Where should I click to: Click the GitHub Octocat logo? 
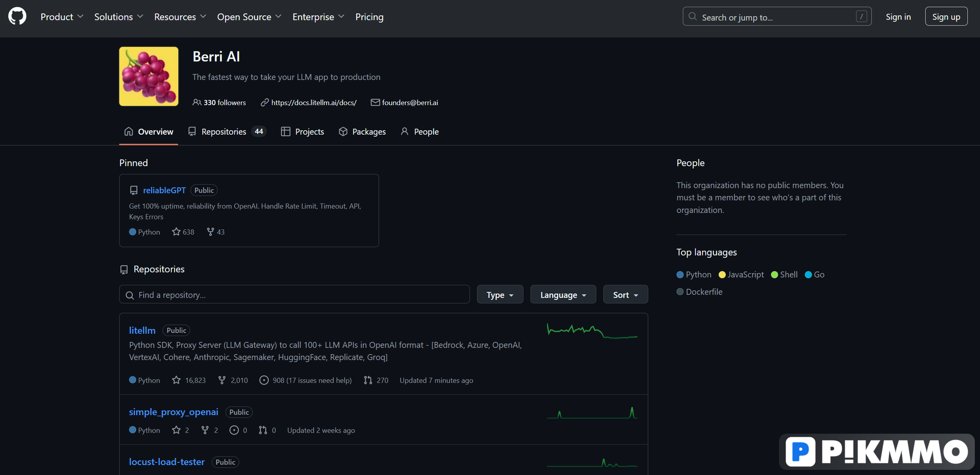click(17, 16)
